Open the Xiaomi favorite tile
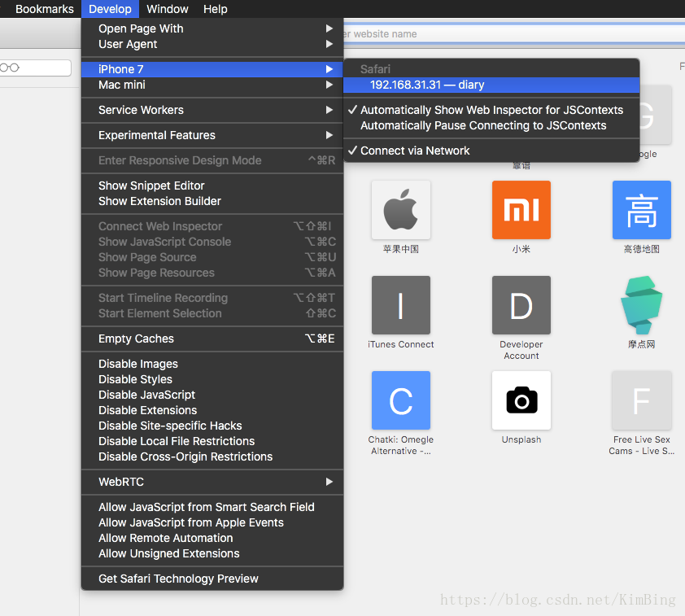The height and width of the screenshot is (616, 685). tap(521, 210)
